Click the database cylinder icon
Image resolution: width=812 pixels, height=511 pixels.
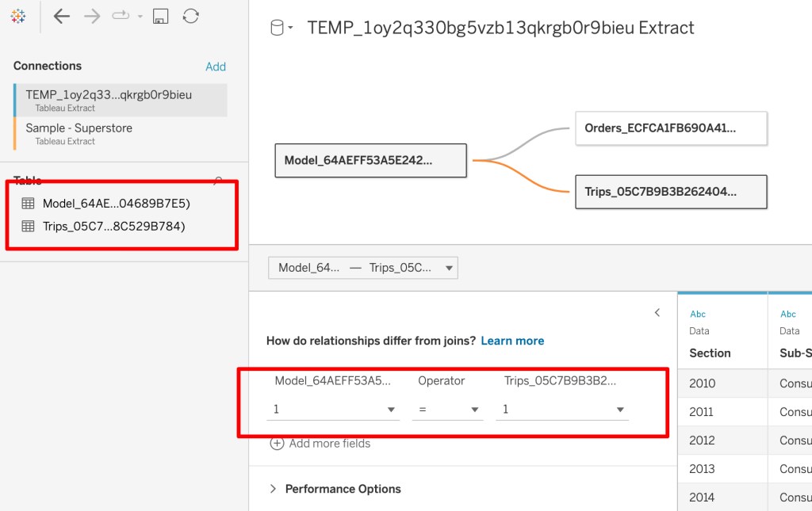277,28
